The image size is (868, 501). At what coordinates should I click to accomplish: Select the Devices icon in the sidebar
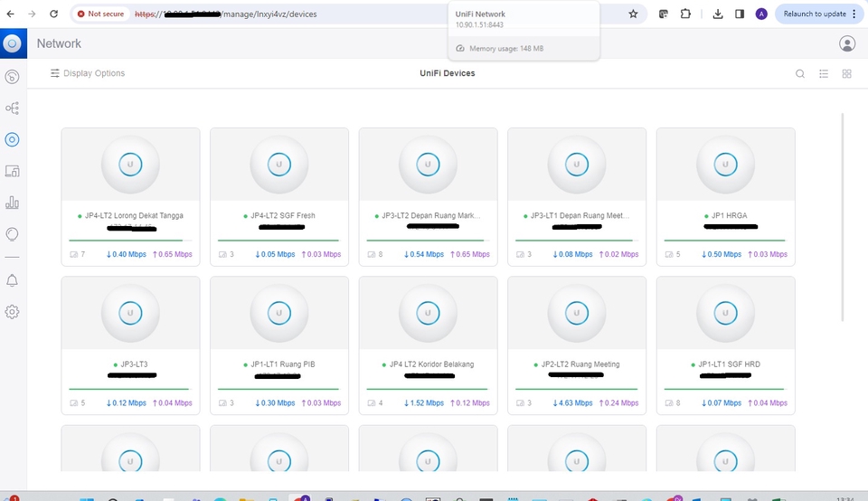pyautogui.click(x=12, y=139)
